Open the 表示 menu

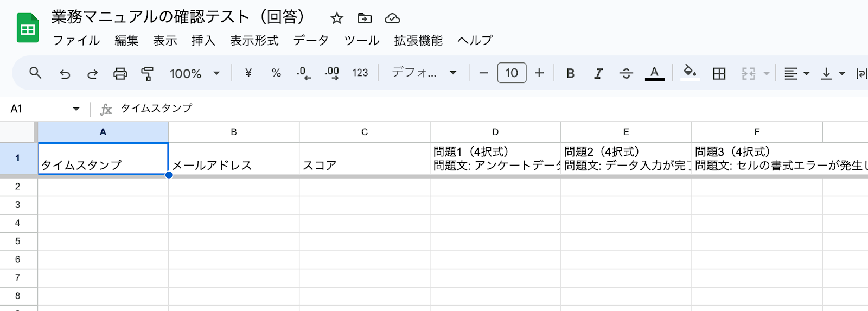pyautogui.click(x=165, y=41)
